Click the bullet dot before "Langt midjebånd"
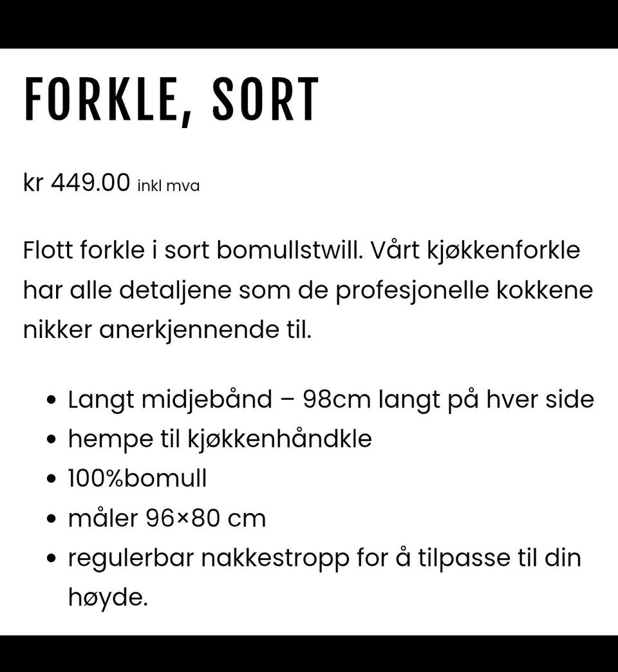This screenshot has width=618, height=672. pyautogui.click(x=51, y=401)
